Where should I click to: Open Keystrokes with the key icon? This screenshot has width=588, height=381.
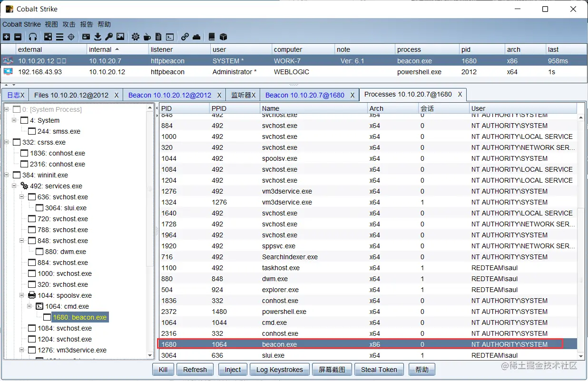[x=109, y=37]
